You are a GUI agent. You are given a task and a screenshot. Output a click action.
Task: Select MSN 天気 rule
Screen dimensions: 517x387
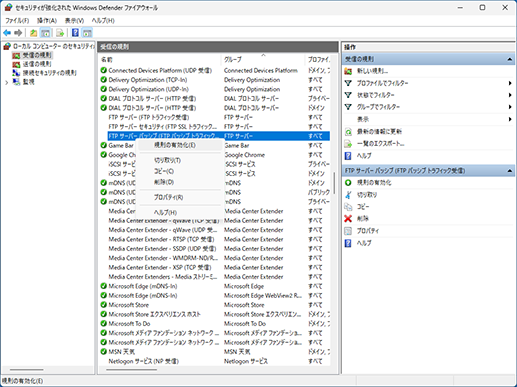122,352
